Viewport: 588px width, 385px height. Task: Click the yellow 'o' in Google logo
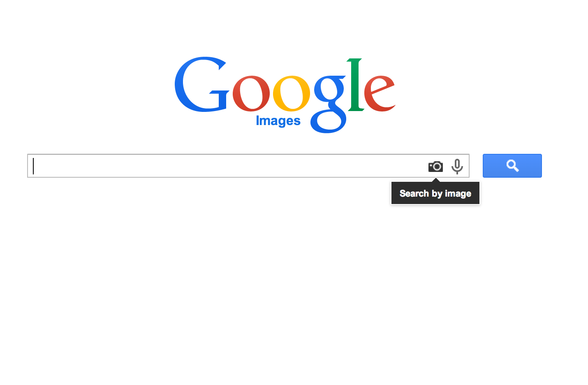click(292, 94)
